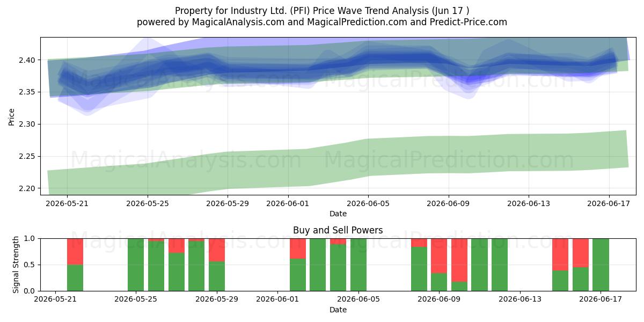The width and height of the screenshot is (644, 322).
Task: Click 2026-06-05 on the Buy and Sell Powers axis
Action: click(x=358, y=300)
